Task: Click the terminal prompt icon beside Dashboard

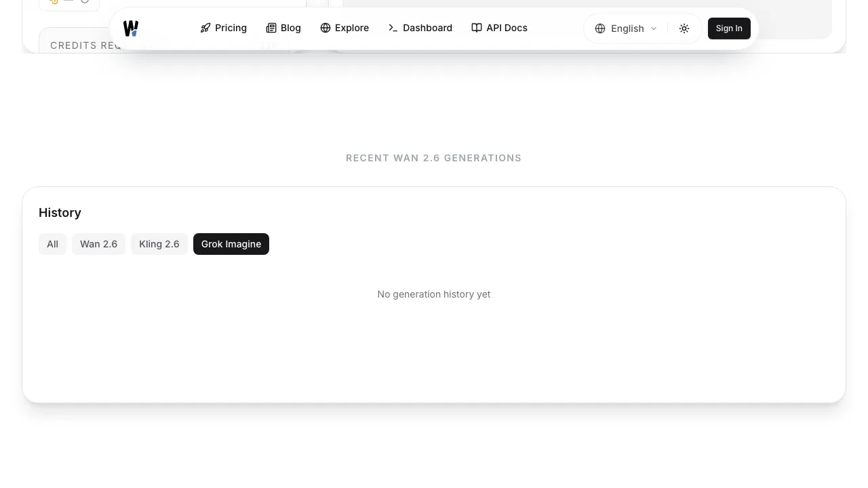Action: tap(393, 28)
